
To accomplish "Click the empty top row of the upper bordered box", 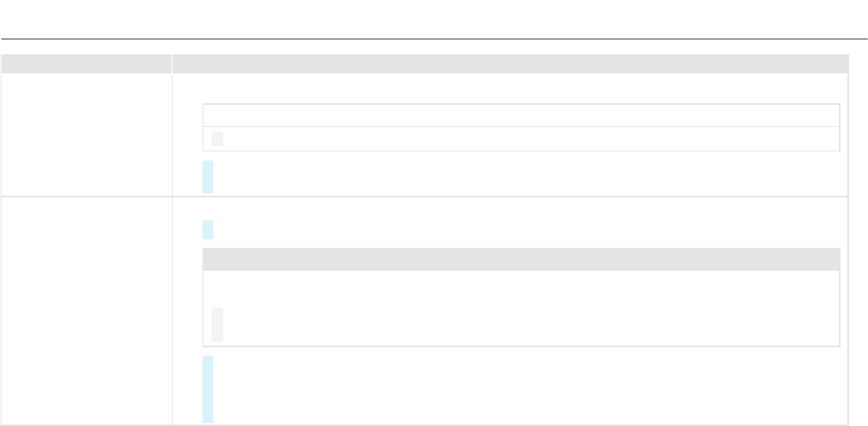I will click(x=521, y=115).
